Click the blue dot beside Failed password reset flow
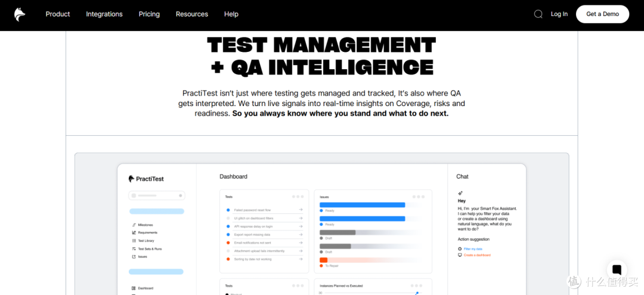Image resolution: width=644 pixels, height=295 pixels. pyautogui.click(x=228, y=210)
